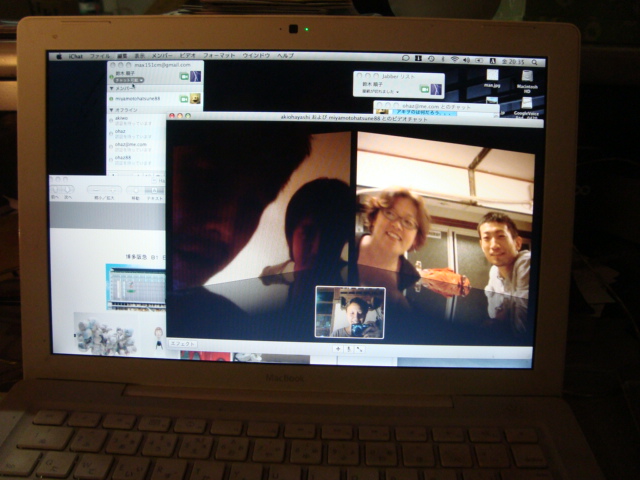Open Spotlight search magnifier
The height and width of the screenshot is (480, 640).
point(534,62)
